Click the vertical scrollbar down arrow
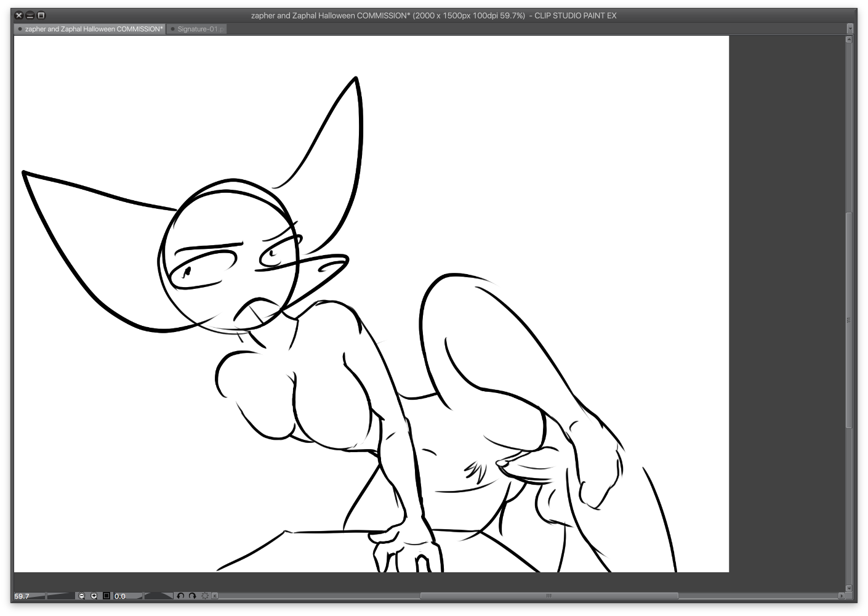The image size is (868, 616). [x=850, y=588]
